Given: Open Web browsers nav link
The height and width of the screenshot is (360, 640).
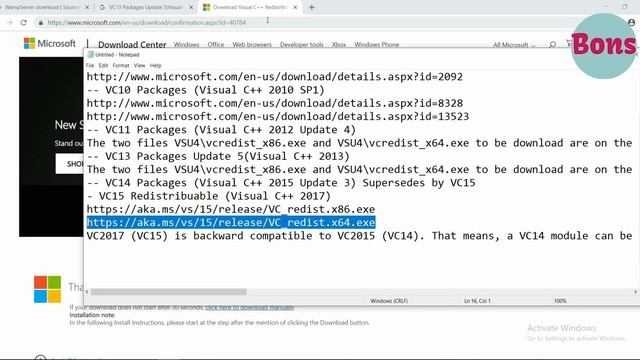Looking at the screenshot, I should [252, 44].
